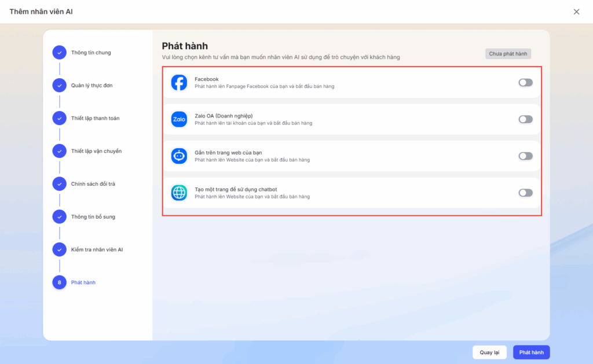Go to Thiết lập vận chuyển step

[96, 151]
